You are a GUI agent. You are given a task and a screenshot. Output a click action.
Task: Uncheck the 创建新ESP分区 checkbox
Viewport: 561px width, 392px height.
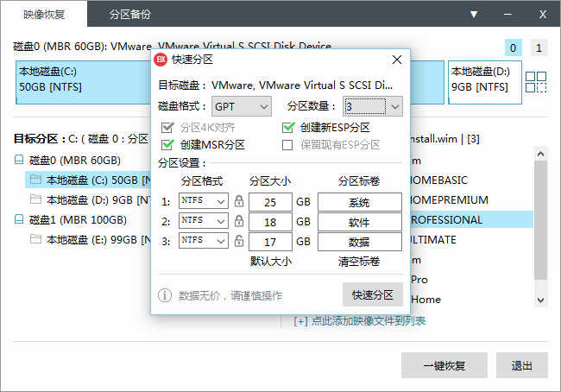[287, 127]
